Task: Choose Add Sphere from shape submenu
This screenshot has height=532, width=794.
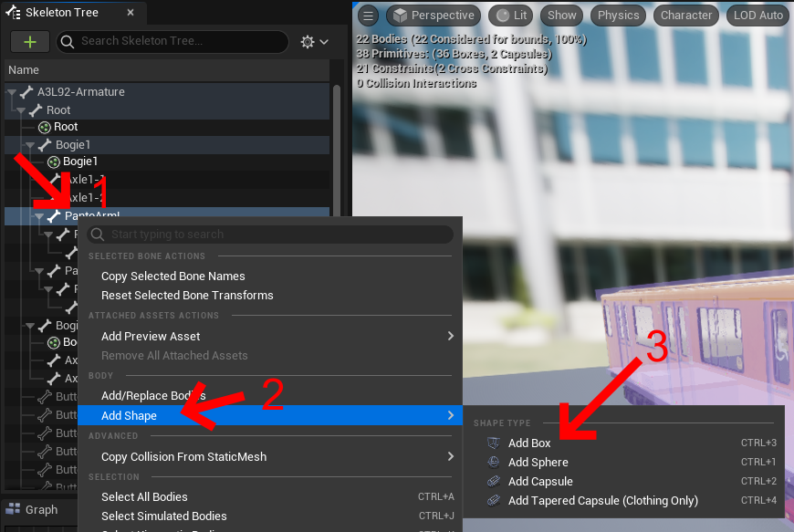Action: (x=538, y=462)
